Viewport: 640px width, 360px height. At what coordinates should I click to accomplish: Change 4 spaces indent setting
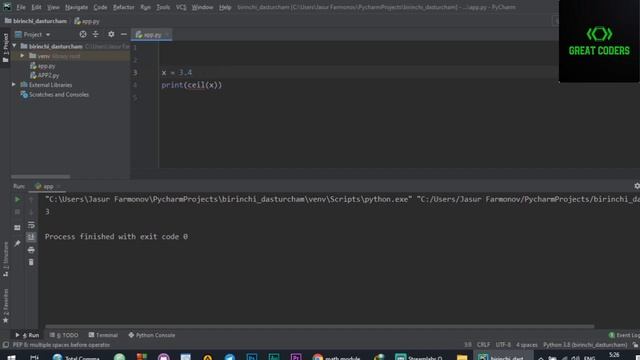pos(527,345)
